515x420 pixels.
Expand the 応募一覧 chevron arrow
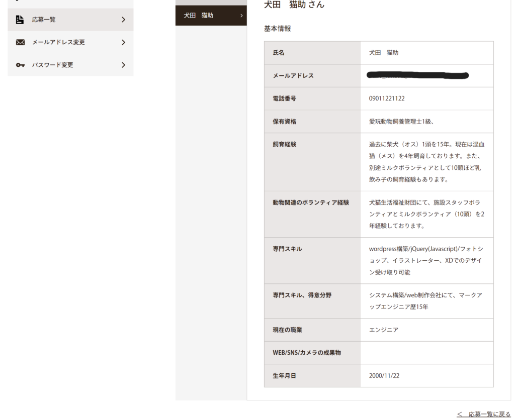[x=123, y=20]
